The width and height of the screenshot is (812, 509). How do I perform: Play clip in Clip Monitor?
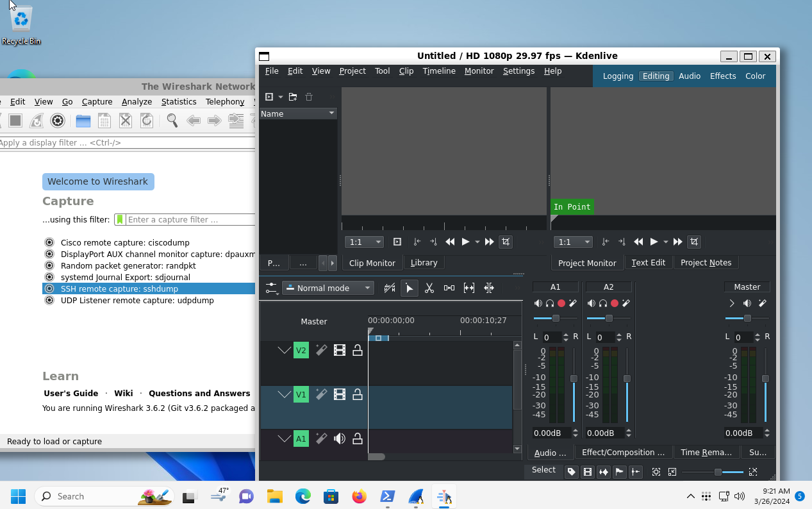tap(466, 242)
